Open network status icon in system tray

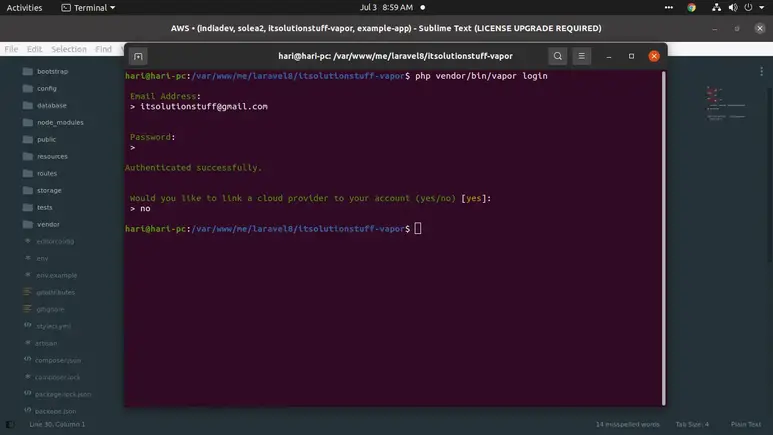coord(716,7)
